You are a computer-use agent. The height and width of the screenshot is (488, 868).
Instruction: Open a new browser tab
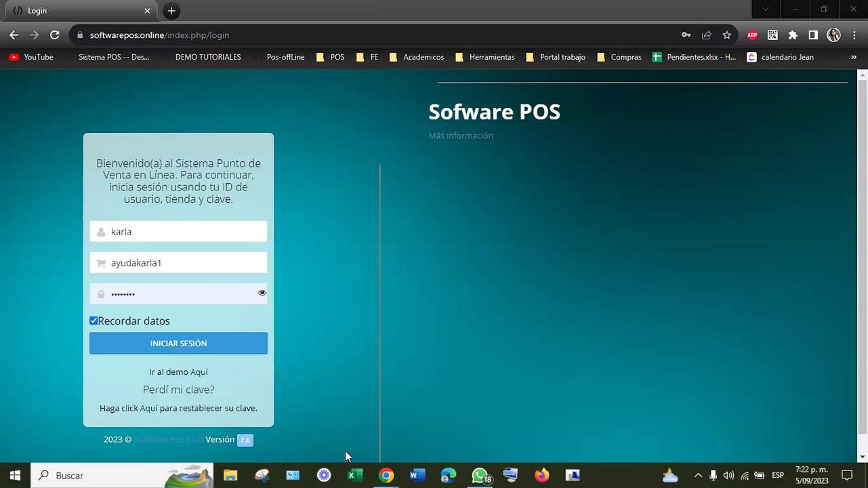(171, 11)
